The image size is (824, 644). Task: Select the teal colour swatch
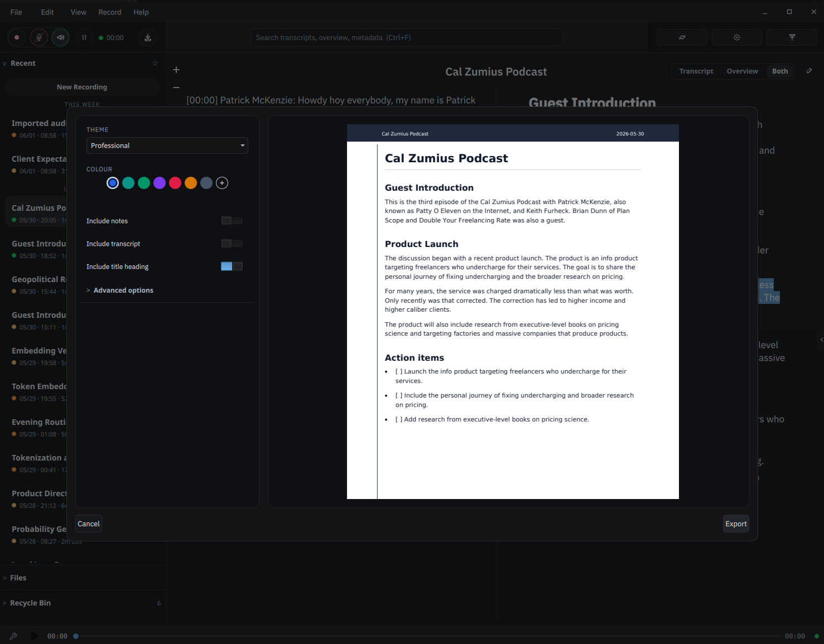(128, 183)
